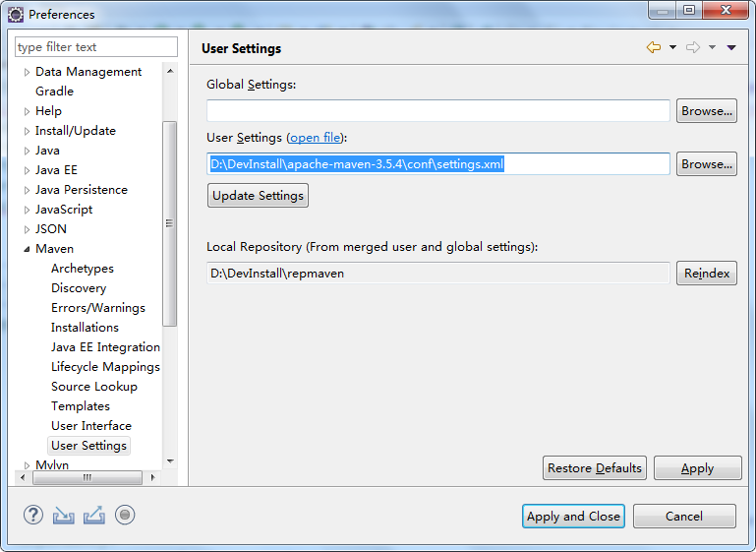Click the type filter text field
756x552 pixels.
[96, 47]
